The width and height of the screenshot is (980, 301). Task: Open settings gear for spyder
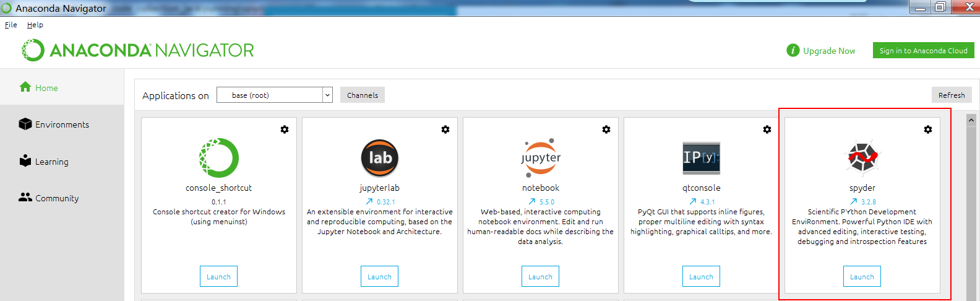[x=928, y=129]
